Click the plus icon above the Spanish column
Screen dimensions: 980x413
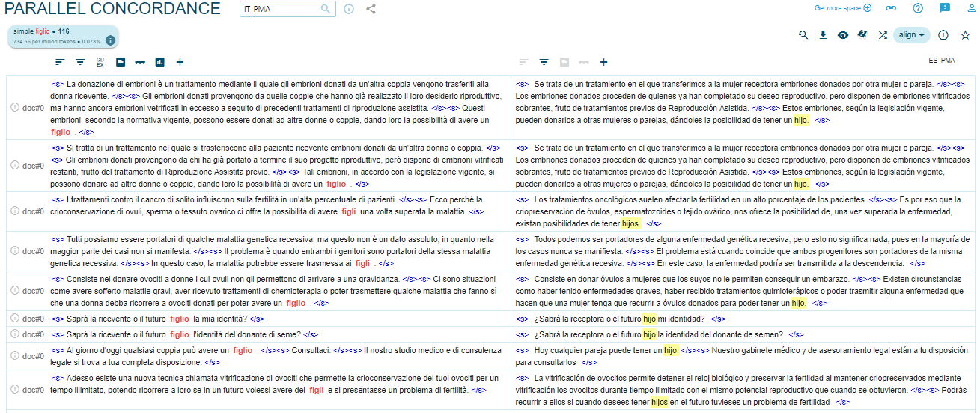[x=603, y=62]
